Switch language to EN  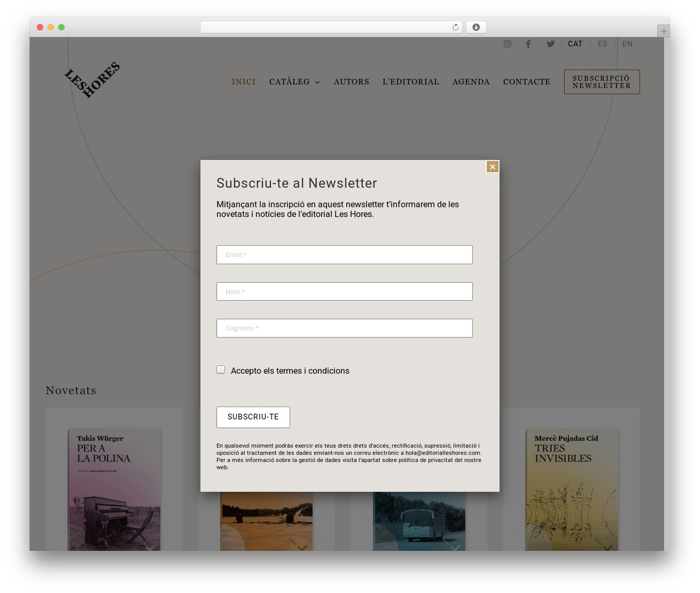(x=627, y=44)
